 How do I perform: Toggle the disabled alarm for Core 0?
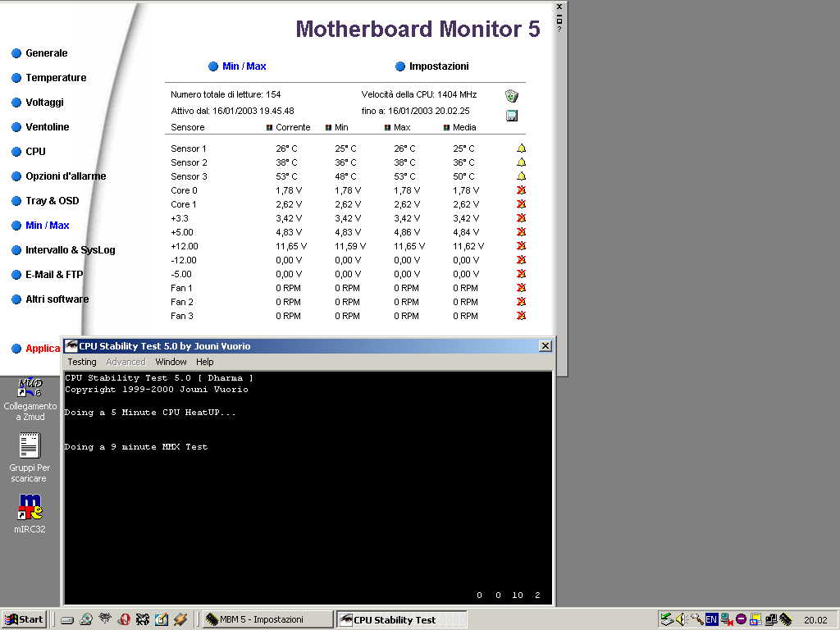point(521,190)
